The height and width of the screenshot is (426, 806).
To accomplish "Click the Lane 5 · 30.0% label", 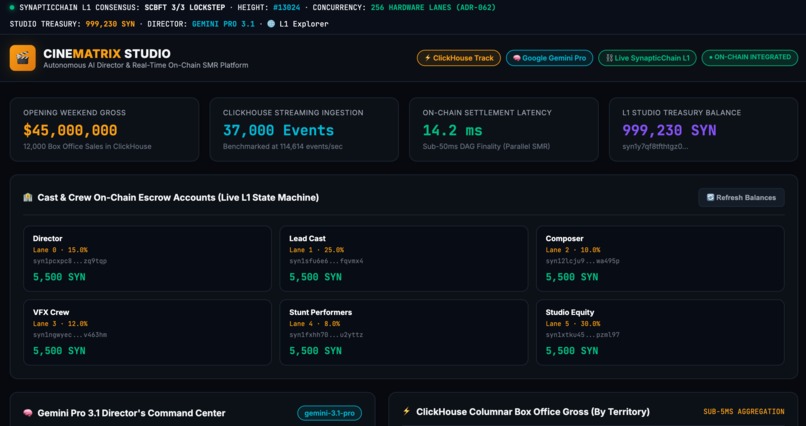I will click(x=573, y=324).
